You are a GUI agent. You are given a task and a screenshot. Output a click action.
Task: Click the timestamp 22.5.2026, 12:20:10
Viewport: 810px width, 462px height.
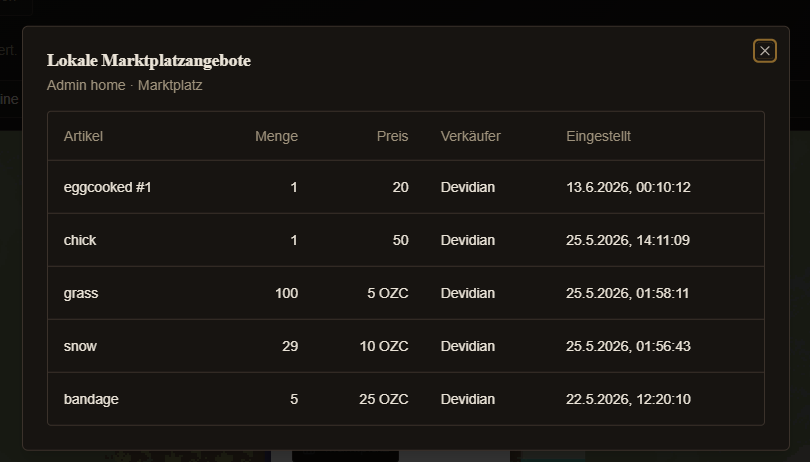(x=628, y=399)
